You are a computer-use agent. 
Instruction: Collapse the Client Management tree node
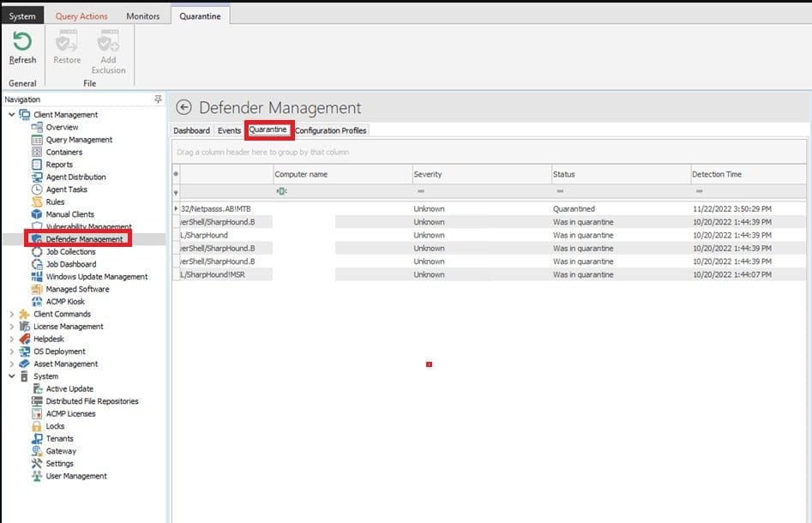(11, 114)
